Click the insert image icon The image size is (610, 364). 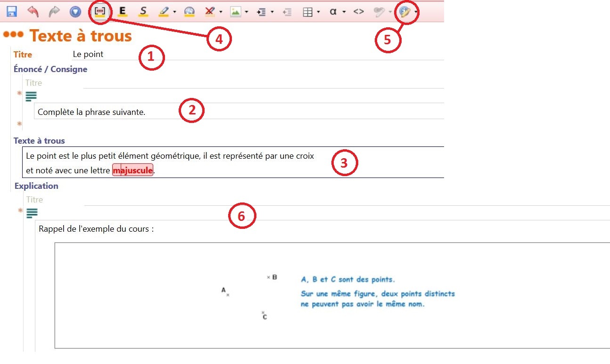237,11
